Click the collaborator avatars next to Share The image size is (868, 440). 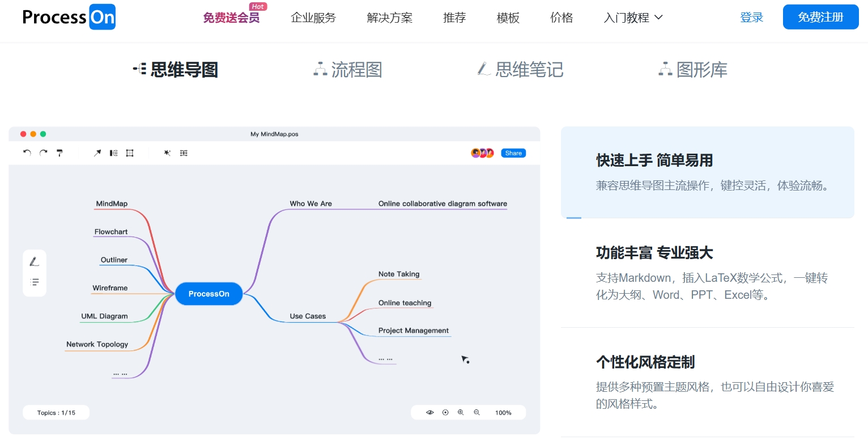[483, 153]
